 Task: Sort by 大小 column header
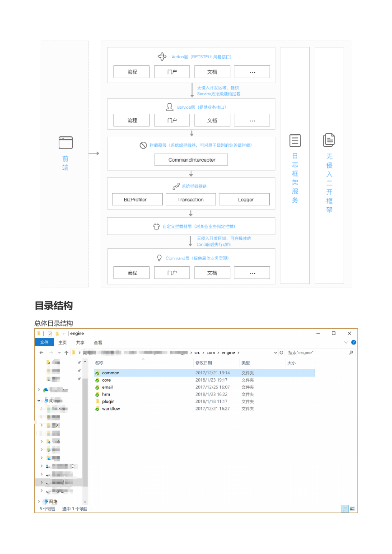click(291, 363)
